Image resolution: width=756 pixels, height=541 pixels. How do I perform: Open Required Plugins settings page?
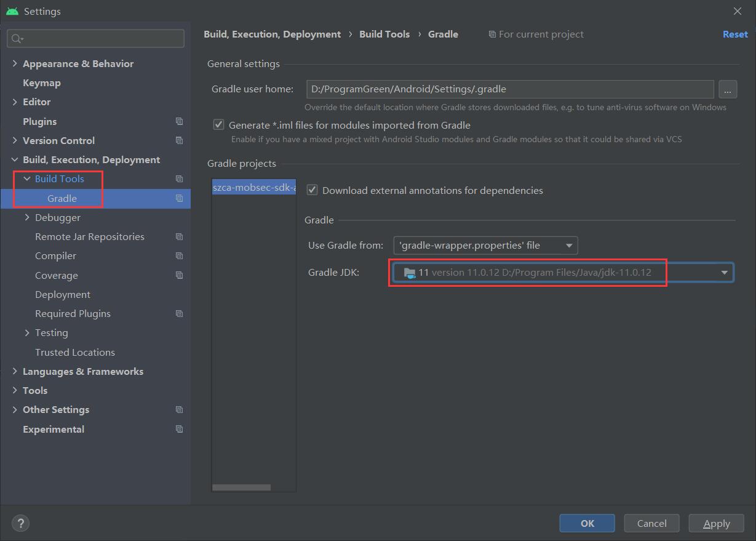click(x=73, y=313)
